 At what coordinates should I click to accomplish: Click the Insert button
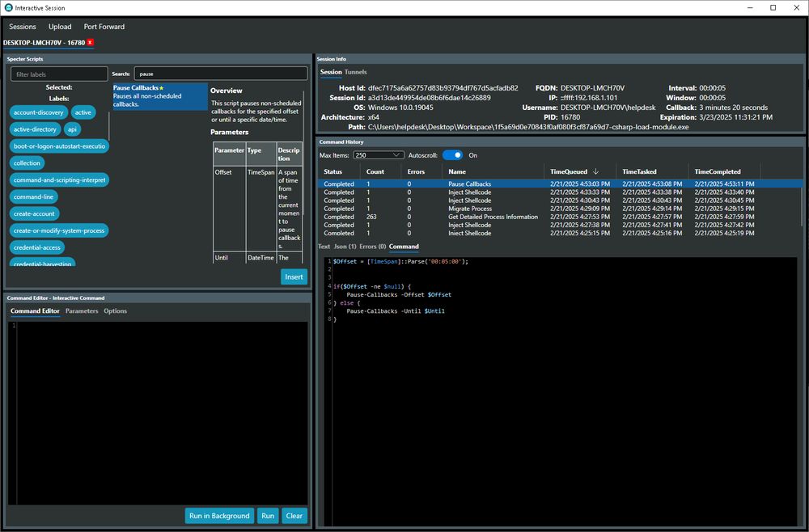click(294, 277)
